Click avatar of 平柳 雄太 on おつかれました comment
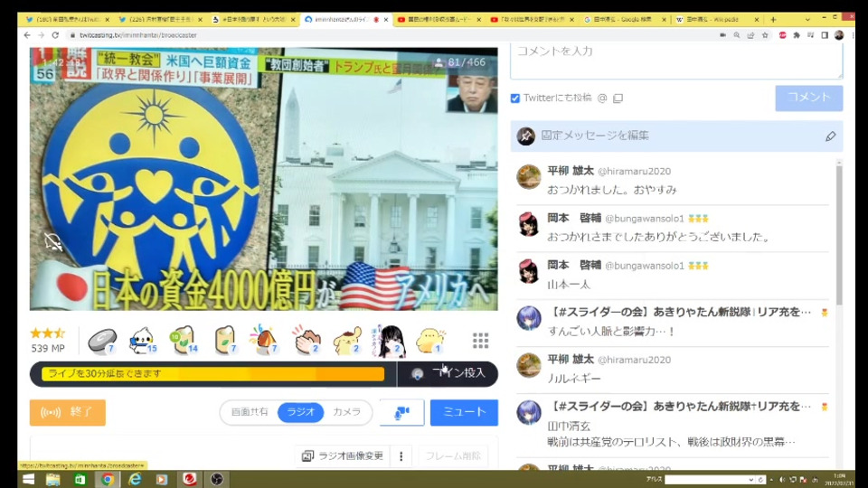The width and height of the screenshot is (868, 488). coord(529,177)
